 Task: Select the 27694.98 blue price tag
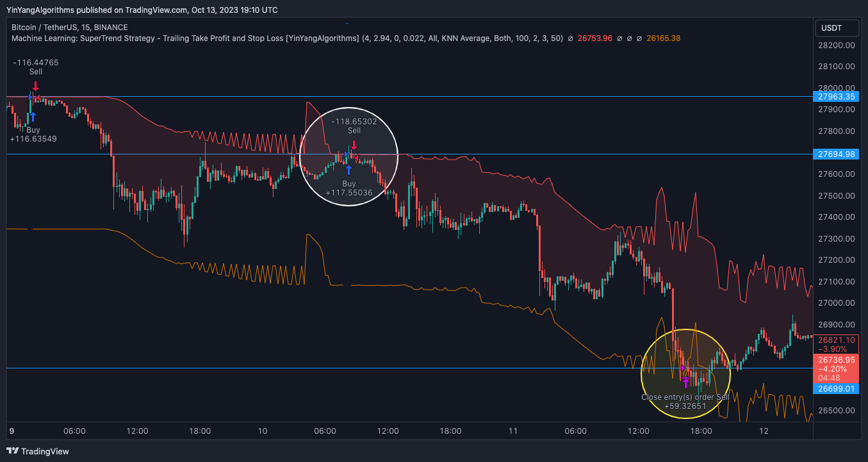point(836,154)
